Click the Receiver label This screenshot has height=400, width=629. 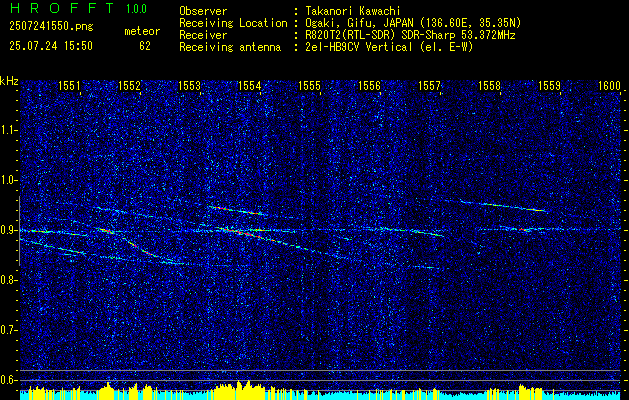tap(203, 35)
